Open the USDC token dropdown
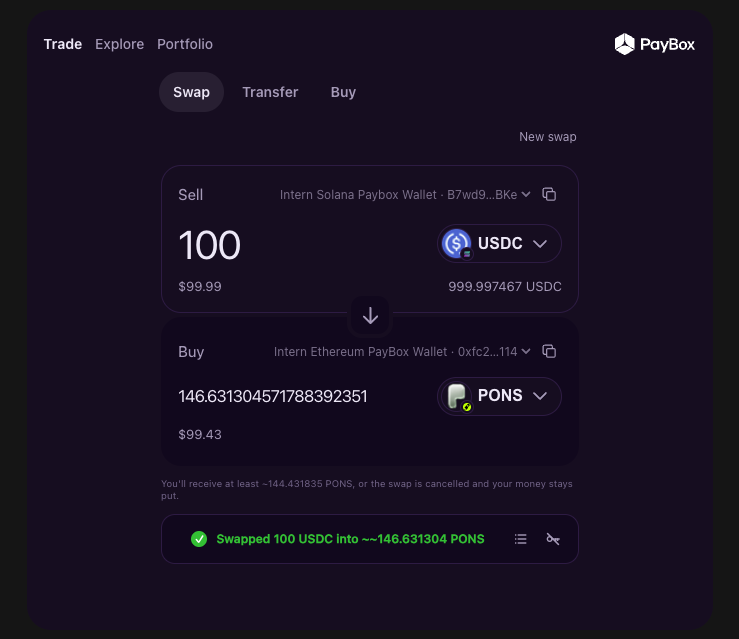The width and height of the screenshot is (739, 639). 499,244
